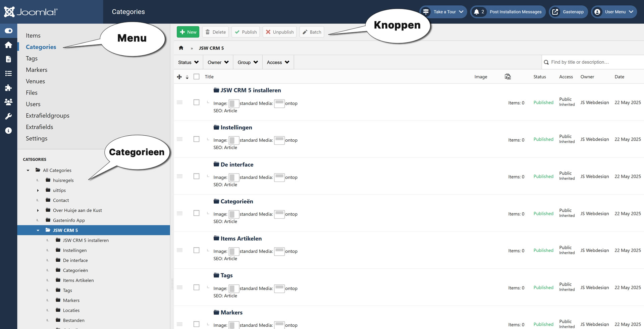Open the Content file icon in sidebar

(8, 59)
